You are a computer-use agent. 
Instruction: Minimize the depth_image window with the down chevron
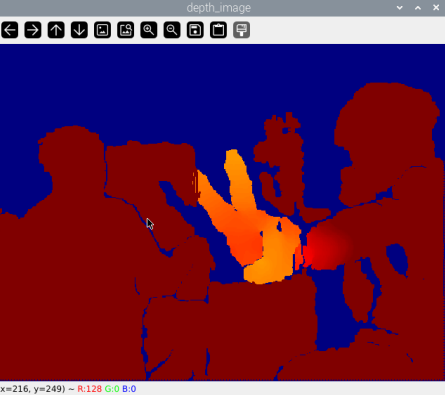pyautogui.click(x=400, y=8)
